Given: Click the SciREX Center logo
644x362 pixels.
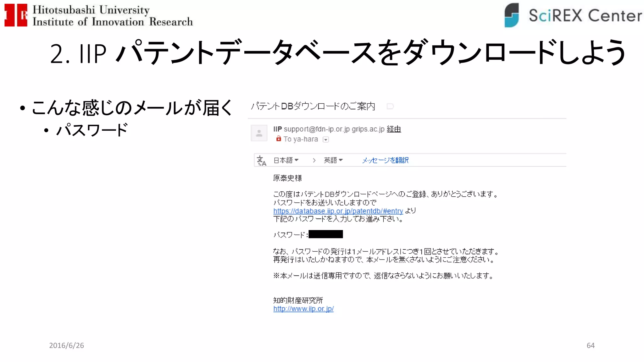Looking at the screenshot, I should [573, 15].
